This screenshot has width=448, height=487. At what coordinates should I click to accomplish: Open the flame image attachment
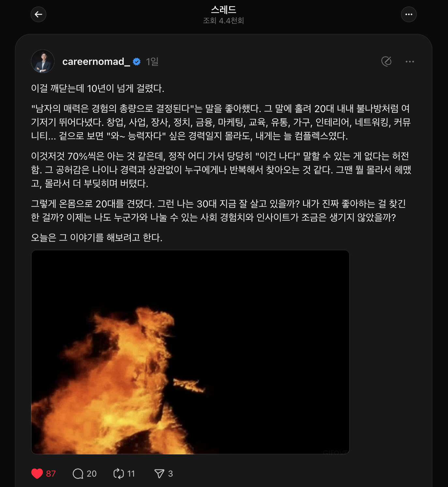[190, 352]
